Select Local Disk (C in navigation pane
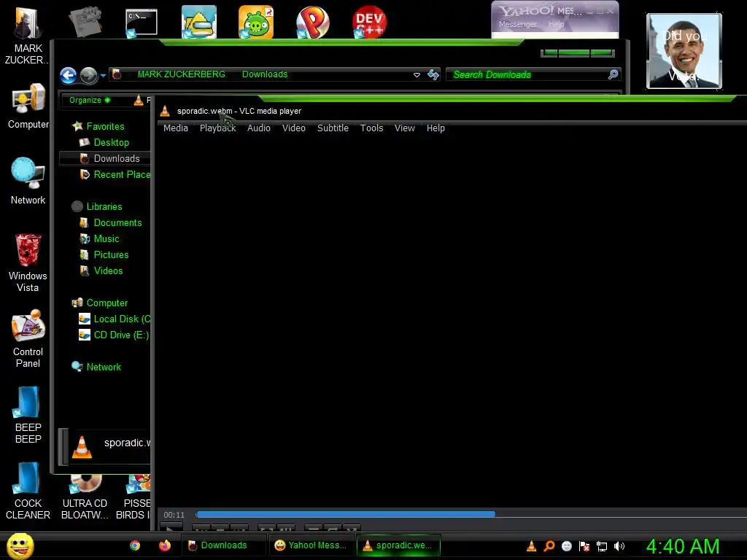The width and height of the screenshot is (747, 560). click(x=122, y=319)
